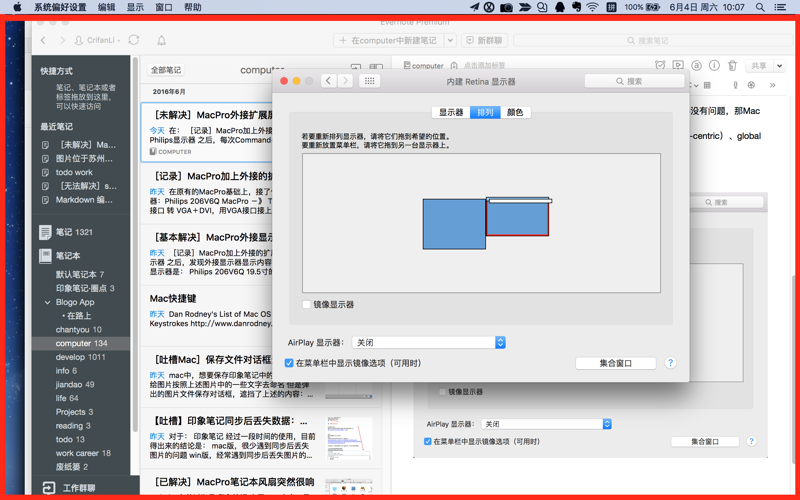The height and width of the screenshot is (500, 800).
Task: Show note info in Evernote
Action: pos(714,65)
